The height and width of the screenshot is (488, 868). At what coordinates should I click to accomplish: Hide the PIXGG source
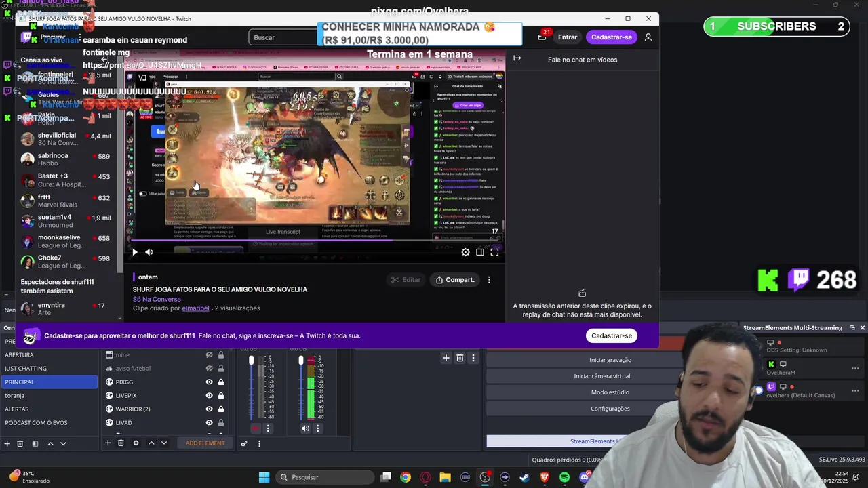(x=209, y=382)
